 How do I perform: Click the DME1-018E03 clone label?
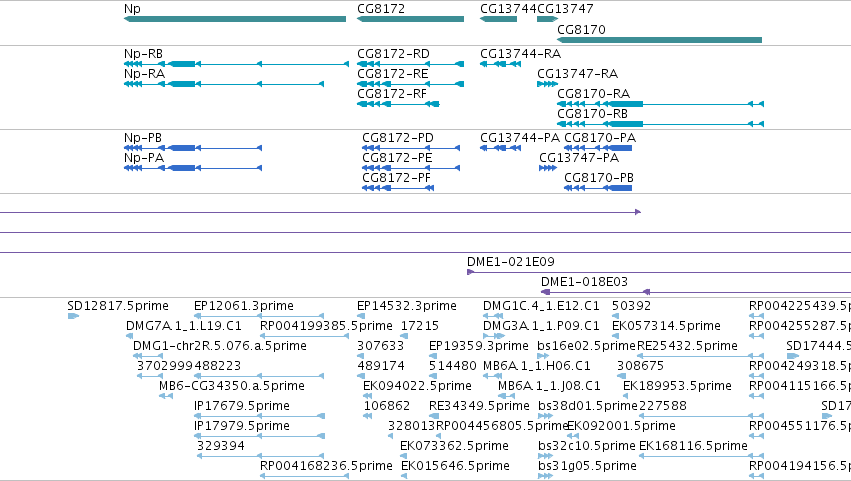pos(585,282)
